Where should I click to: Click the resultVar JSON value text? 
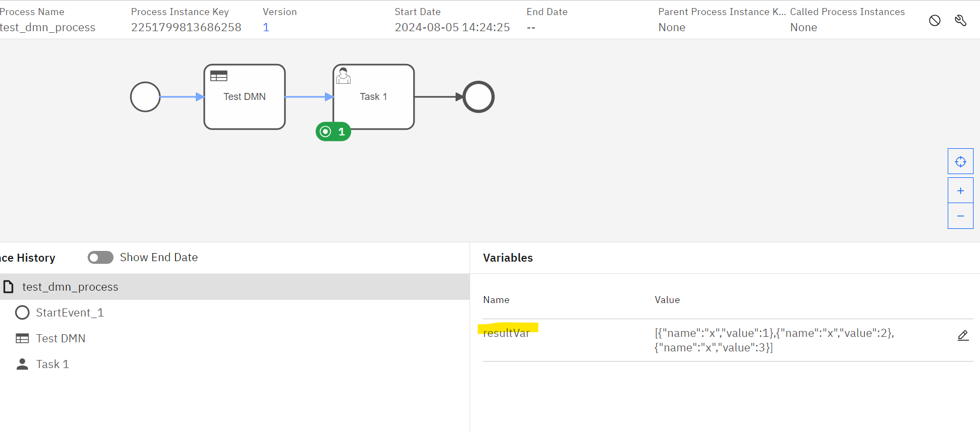pyautogui.click(x=775, y=340)
